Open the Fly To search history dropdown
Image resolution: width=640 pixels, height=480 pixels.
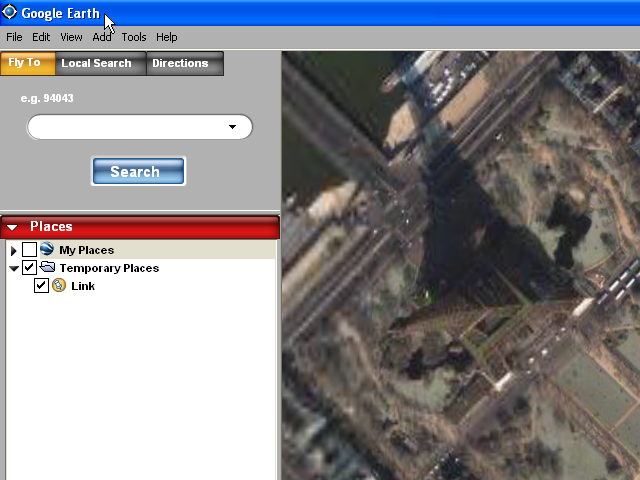(232, 127)
